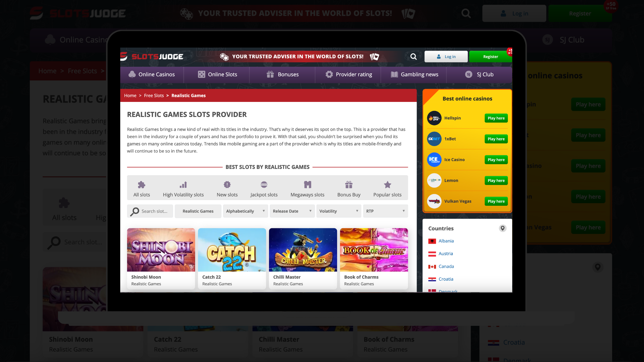Click Play here for Ice Casino
The height and width of the screenshot is (362, 644).
coord(496,160)
